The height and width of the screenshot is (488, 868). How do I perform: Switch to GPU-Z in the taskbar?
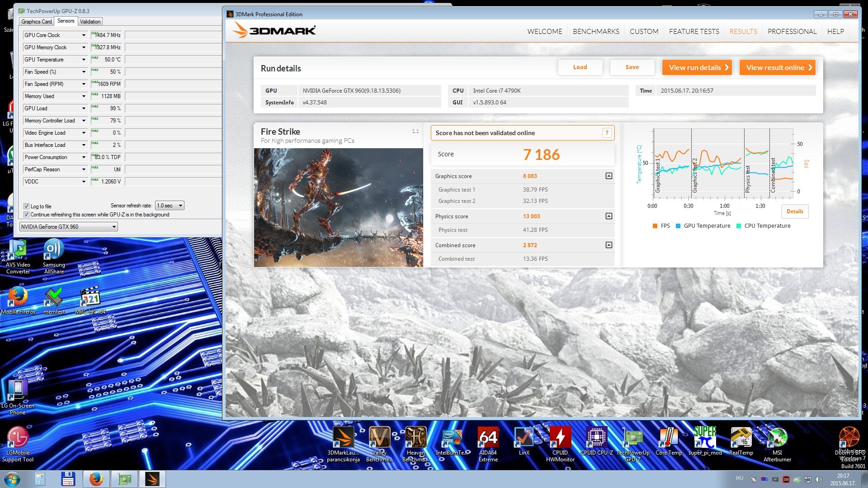coord(124,479)
